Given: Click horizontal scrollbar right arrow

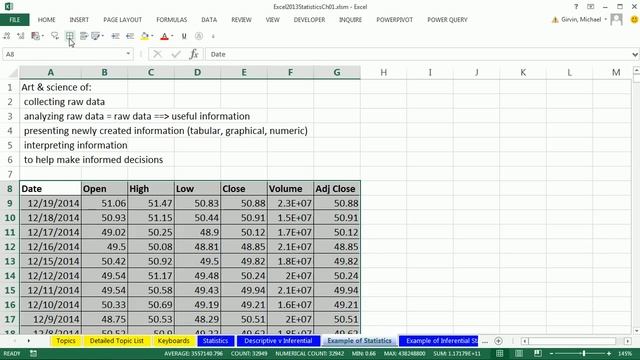Looking at the screenshot, I should pos(628,341).
